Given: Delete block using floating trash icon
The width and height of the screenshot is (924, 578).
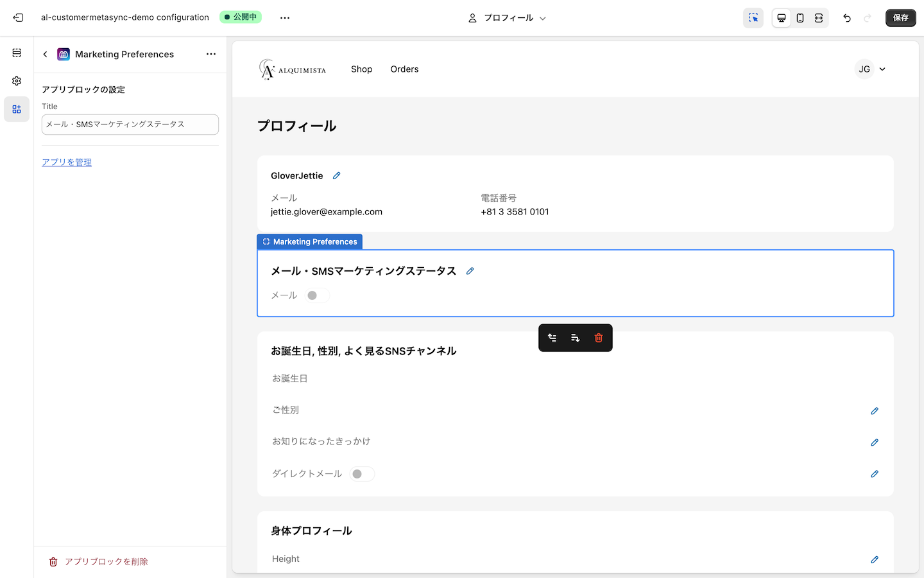Looking at the screenshot, I should click(599, 338).
